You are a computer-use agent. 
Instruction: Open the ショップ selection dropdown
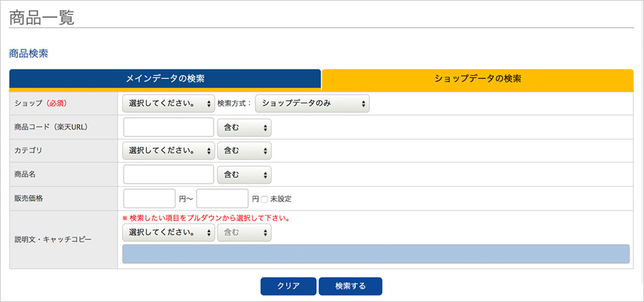(x=169, y=104)
